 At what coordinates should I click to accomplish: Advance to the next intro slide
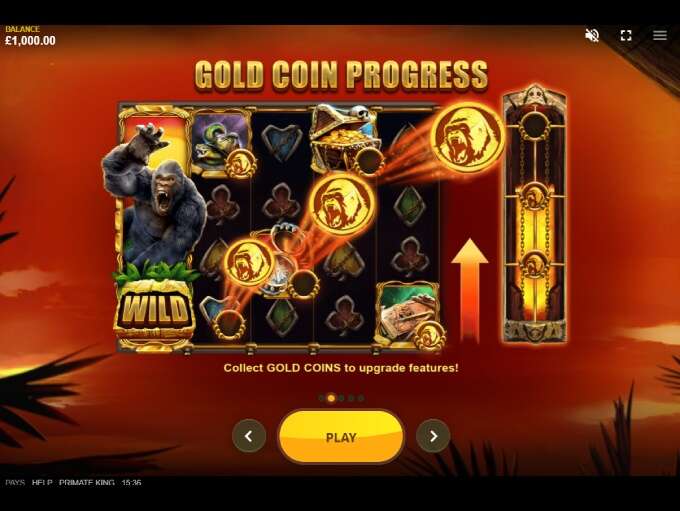pyautogui.click(x=433, y=436)
